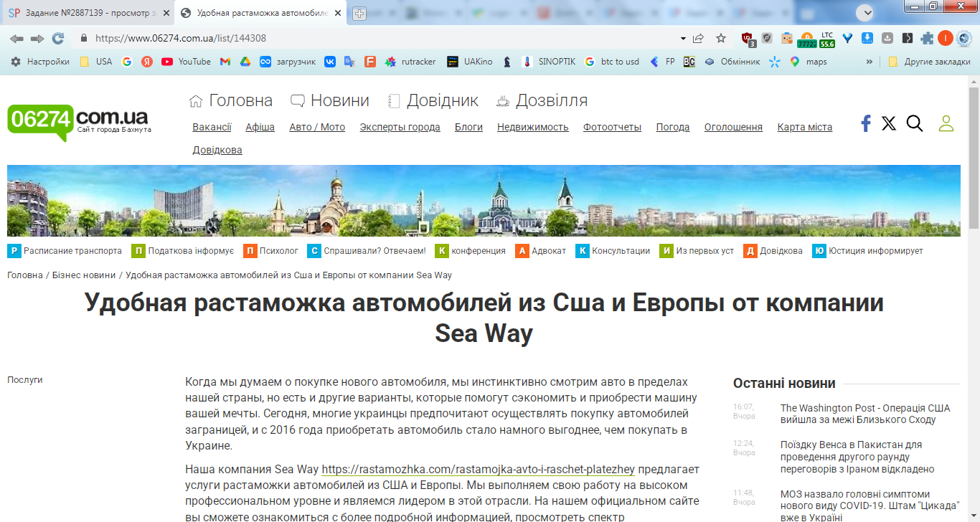980x522 pixels.
Task: Open the Google bookmark icon
Action: 127,62
